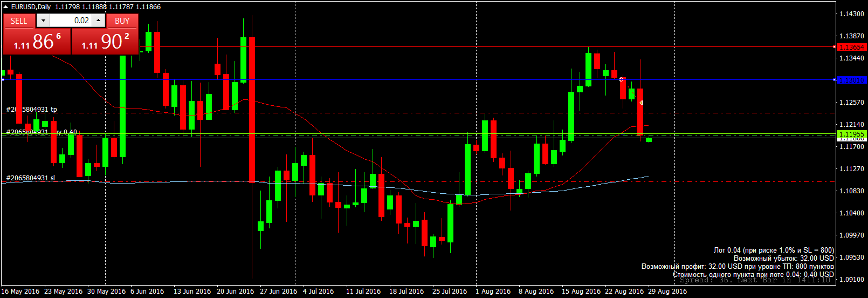Click the '#2065804931 buy 0.40' order label

(42, 132)
